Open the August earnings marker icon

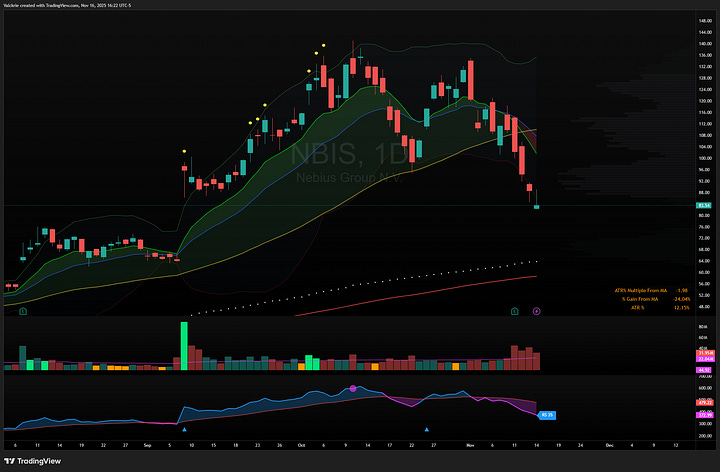tap(23, 311)
